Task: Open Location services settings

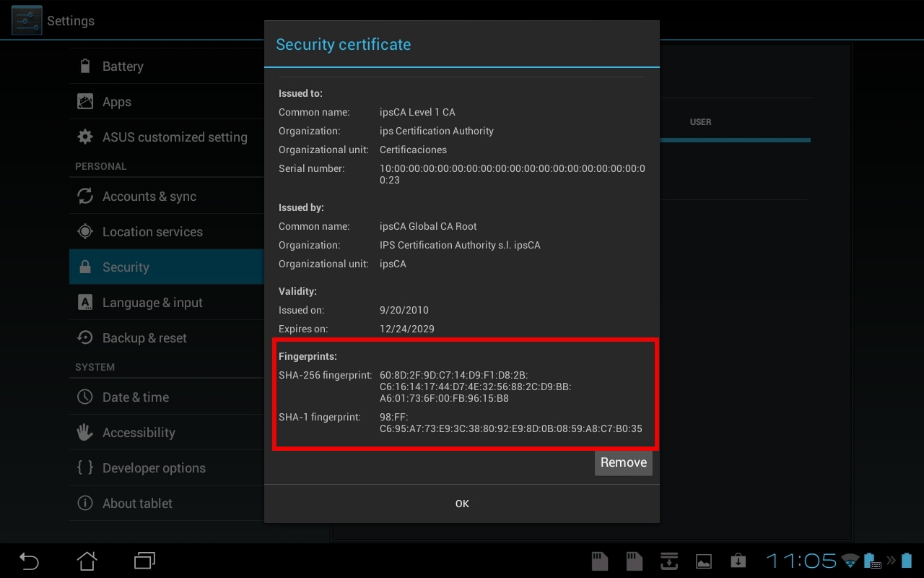Action: point(167,231)
